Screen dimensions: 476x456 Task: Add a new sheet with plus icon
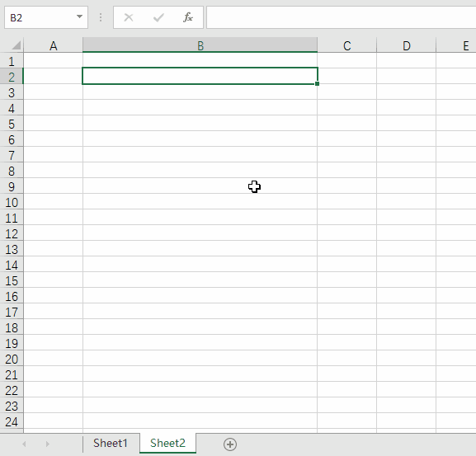tap(230, 444)
